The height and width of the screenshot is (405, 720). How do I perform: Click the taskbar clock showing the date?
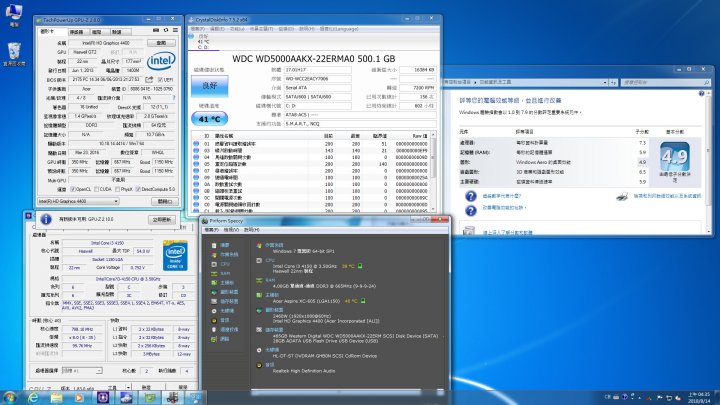pyautogui.click(x=699, y=398)
